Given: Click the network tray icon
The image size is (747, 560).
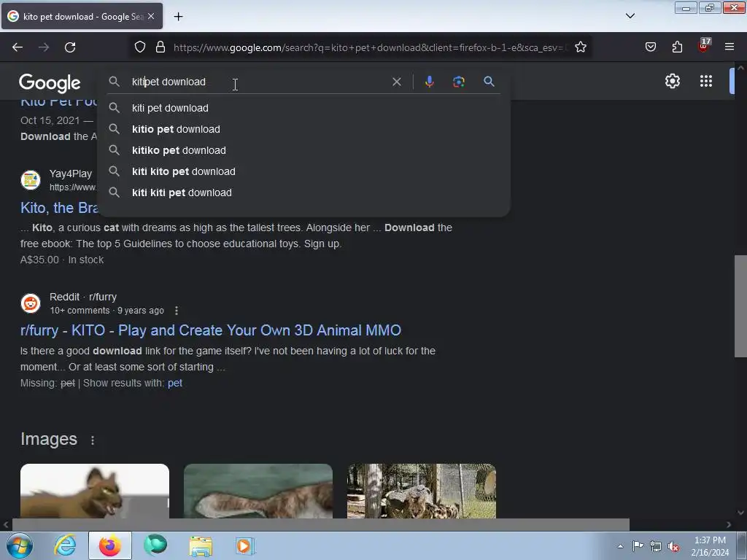Looking at the screenshot, I should click(x=656, y=547).
